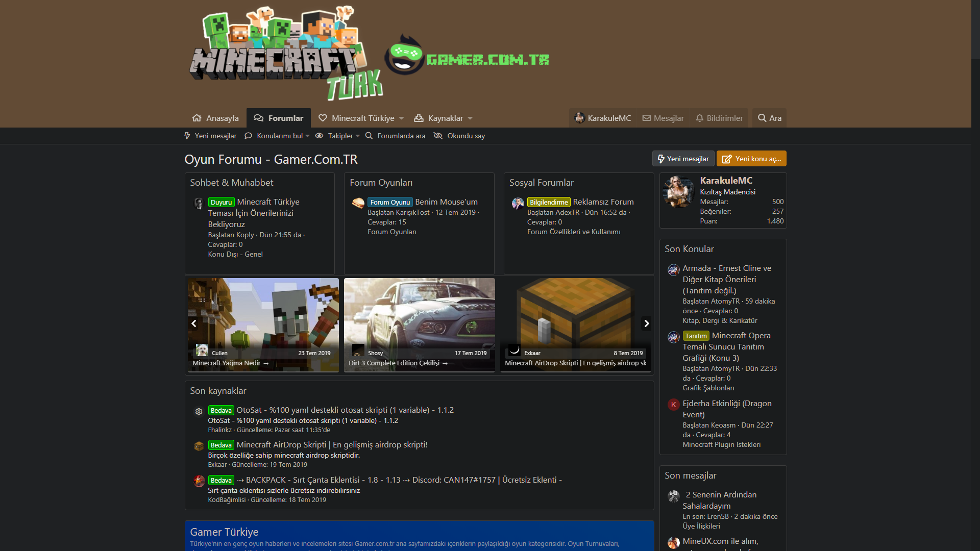Click the OtoSat resource gear icon
Image resolution: width=980 pixels, height=551 pixels.
coord(199,411)
